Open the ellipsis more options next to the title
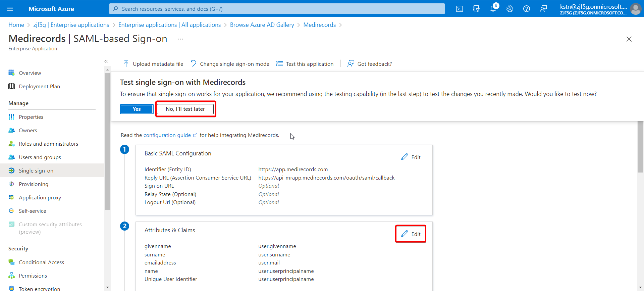The width and height of the screenshot is (644, 291). [180, 39]
